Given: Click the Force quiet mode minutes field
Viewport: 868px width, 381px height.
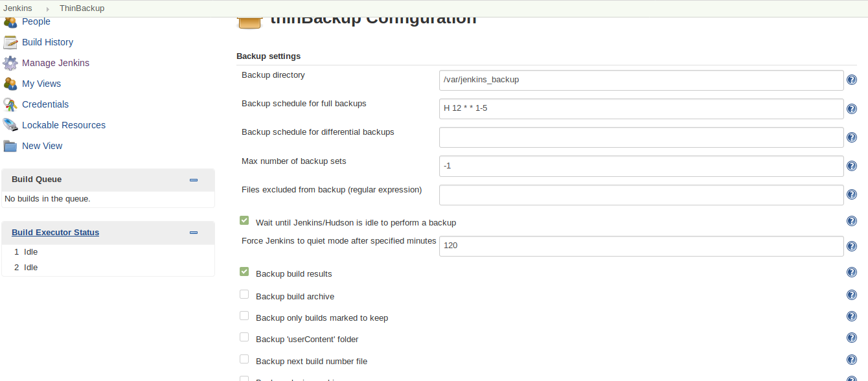Looking at the screenshot, I should [641, 246].
